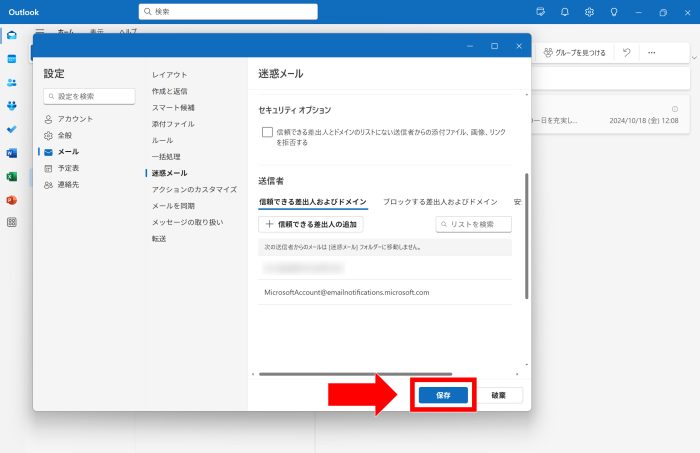The height and width of the screenshot is (453, 700).
Task: Switch to ブロックする差出人およびドメイン tab
Action: [440, 201]
